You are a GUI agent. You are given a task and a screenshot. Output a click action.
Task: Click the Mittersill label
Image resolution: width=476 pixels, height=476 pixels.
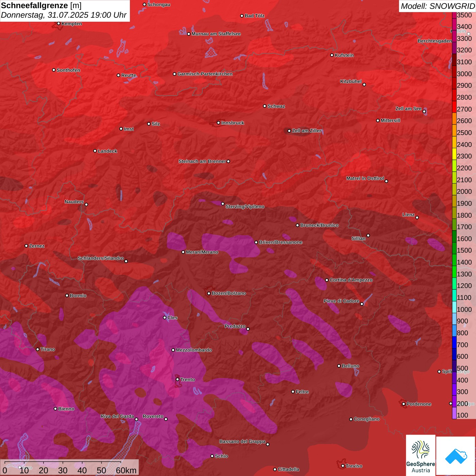[390, 120]
